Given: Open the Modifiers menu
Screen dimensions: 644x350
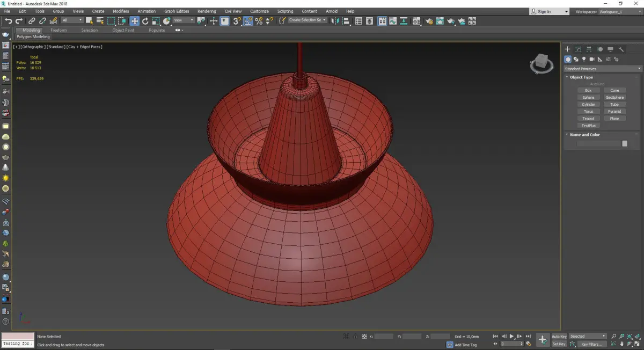Looking at the screenshot, I should click(x=121, y=11).
